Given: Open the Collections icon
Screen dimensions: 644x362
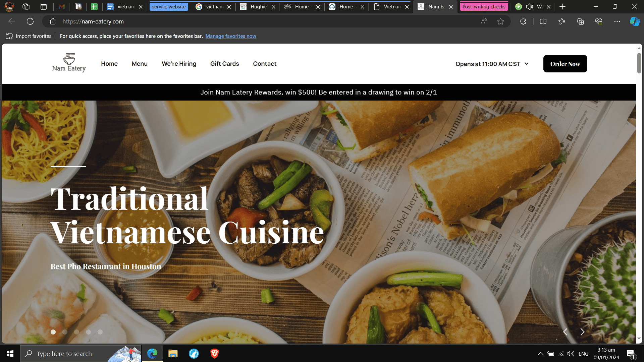Looking at the screenshot, I should coord(580,21).
